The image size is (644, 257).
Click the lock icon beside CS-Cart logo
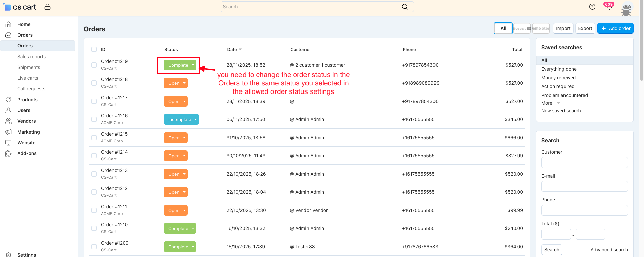point(47,7)
